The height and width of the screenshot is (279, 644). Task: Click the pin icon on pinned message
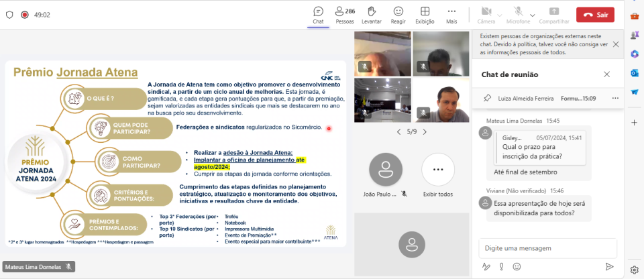487,98
